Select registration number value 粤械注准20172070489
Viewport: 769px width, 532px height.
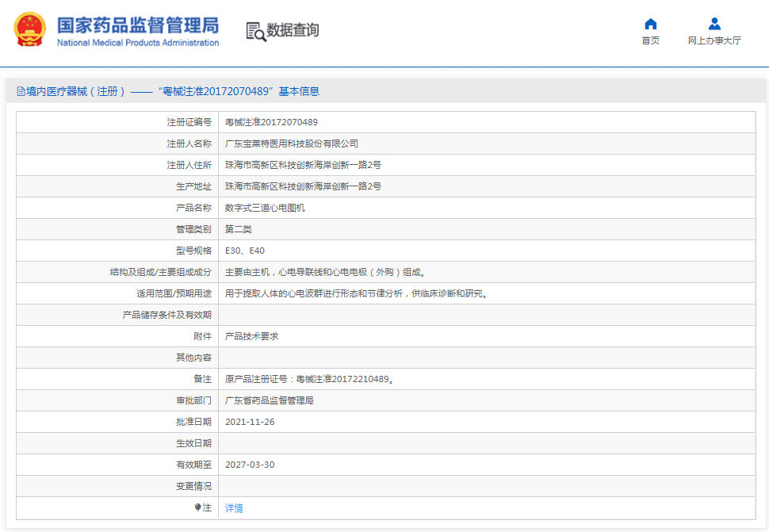click(x=271, y=122)
